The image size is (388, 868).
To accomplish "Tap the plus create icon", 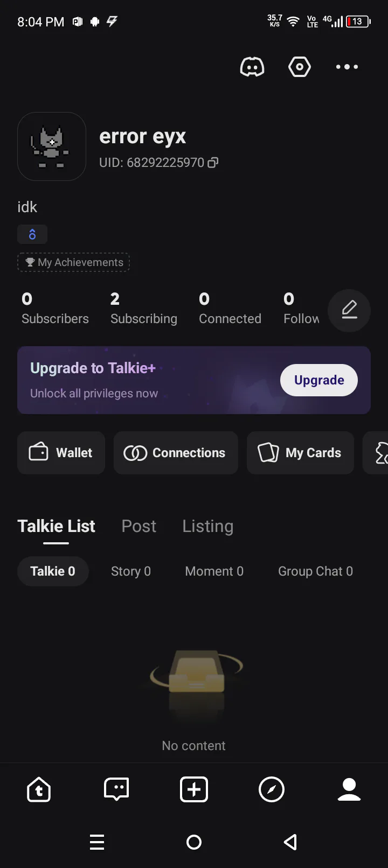I will point(194,790).
